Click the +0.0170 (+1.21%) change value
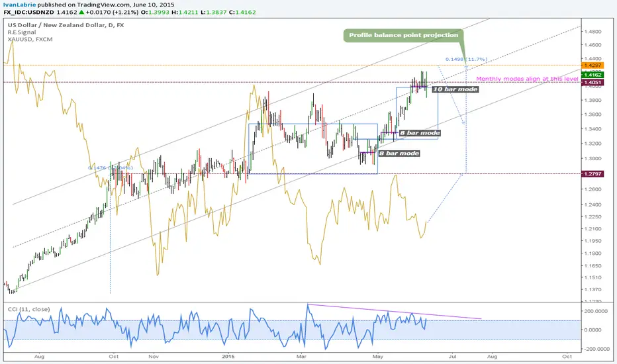 [112, 12]
